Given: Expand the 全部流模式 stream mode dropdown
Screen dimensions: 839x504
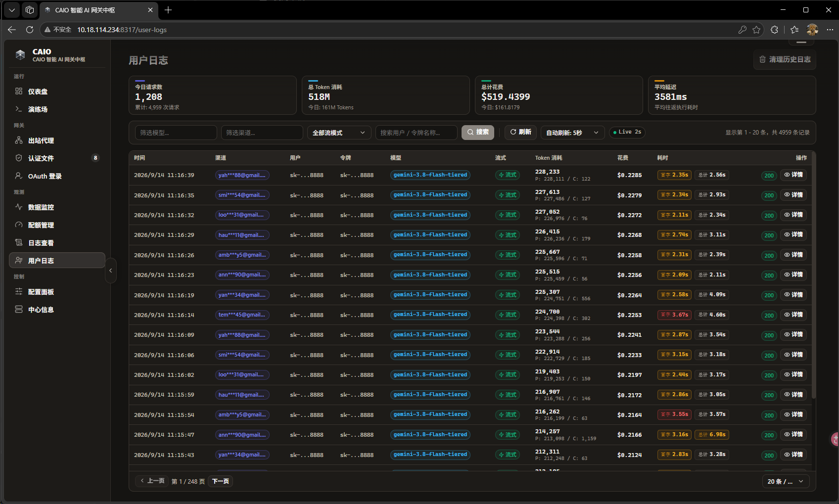Looking at the screenshot, I should coord(339,133).
